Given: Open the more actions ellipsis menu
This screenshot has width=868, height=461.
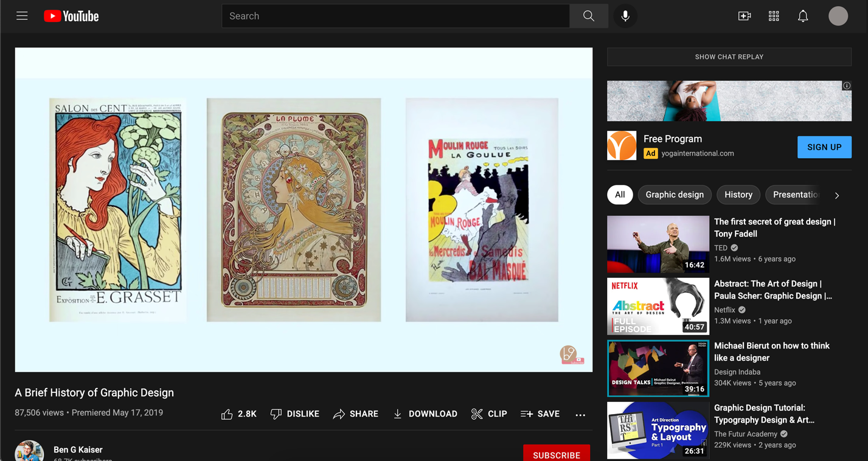Looking at the screenshot, I should click(580, 414).
